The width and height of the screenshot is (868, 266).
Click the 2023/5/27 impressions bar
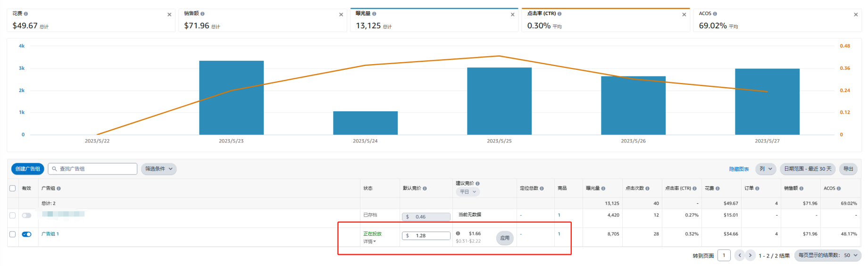[767, 102]
